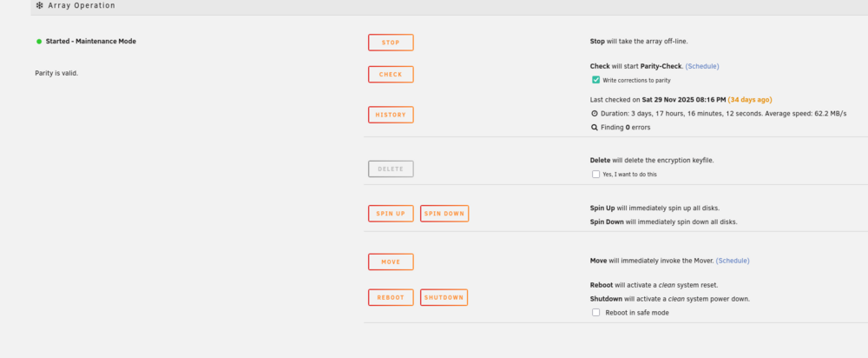The image size is (868, 358).
Task: Open parity check HISTORY
Action: coord(391,115)
